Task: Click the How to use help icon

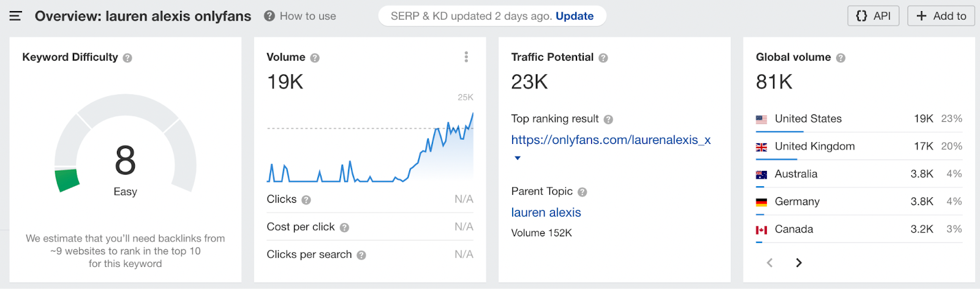Action: [x=269, y=16]
